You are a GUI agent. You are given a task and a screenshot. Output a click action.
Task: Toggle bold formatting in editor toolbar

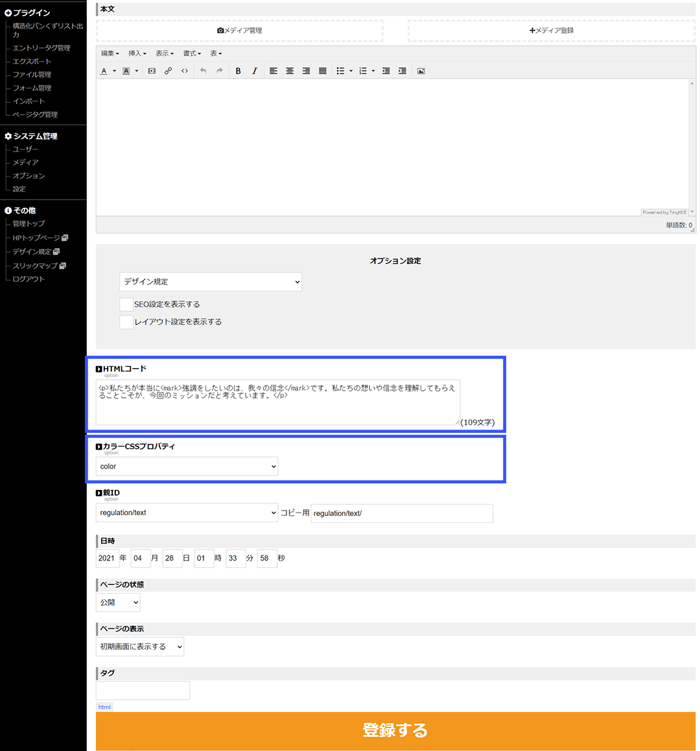coord(238,71)
